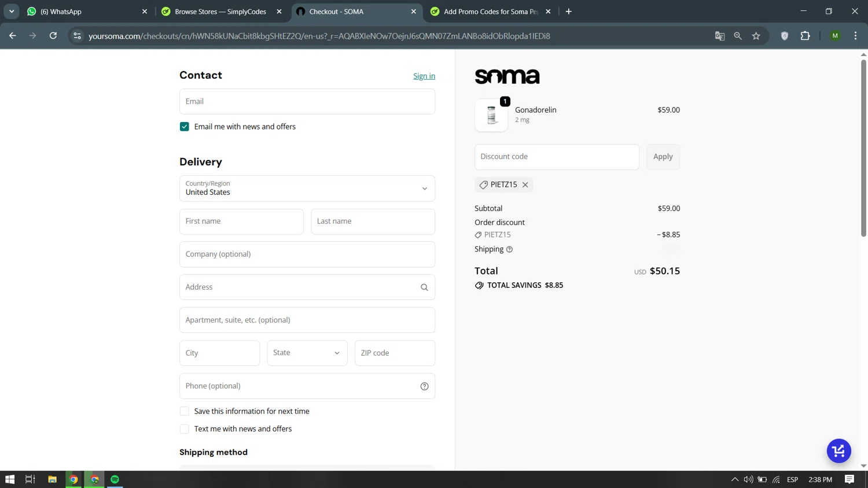Click the ESP language indicator
This screenshot has width=868, height=488.
tap(792, 479)
